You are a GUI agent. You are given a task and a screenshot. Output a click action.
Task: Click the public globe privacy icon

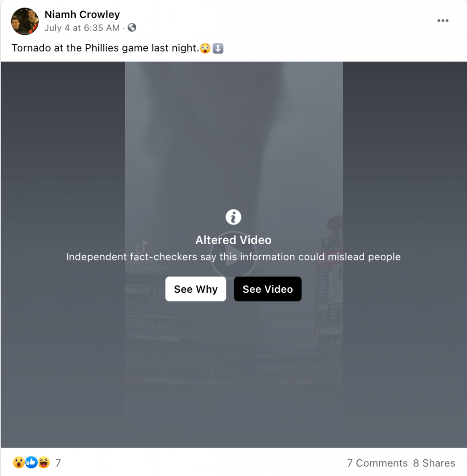(x=132, y=27)
